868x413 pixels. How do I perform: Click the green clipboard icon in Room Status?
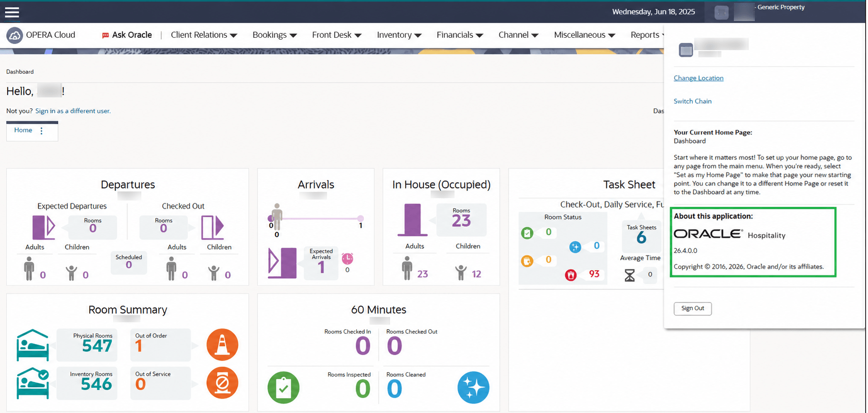tap(527, 233)
